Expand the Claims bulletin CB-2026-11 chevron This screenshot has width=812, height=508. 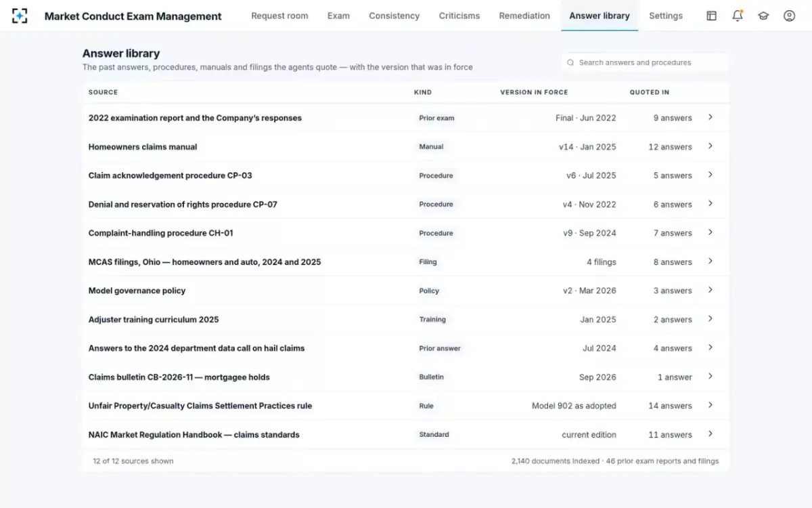pos(710,377)
